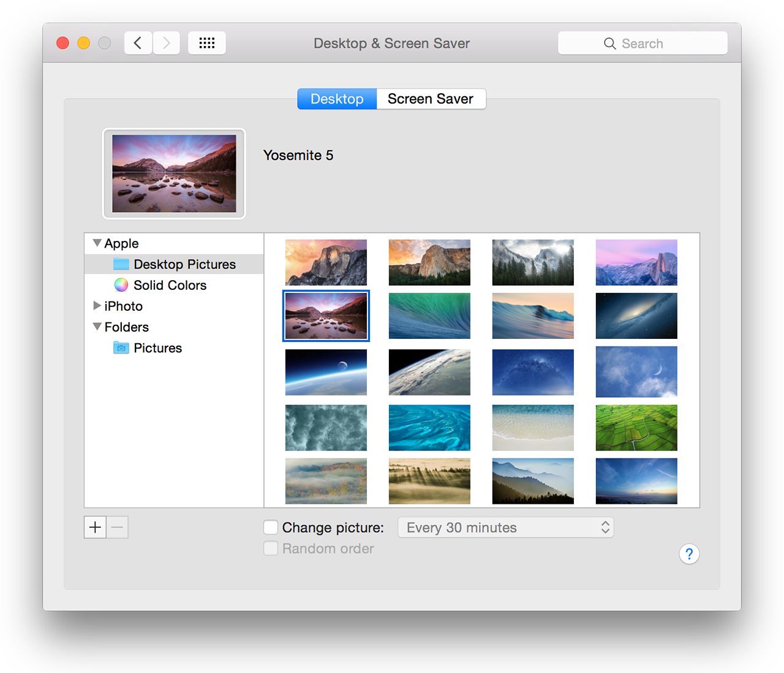Select green farm fields aerial wallpaper
Screen dimensions: 784x673
coord(636,428)
